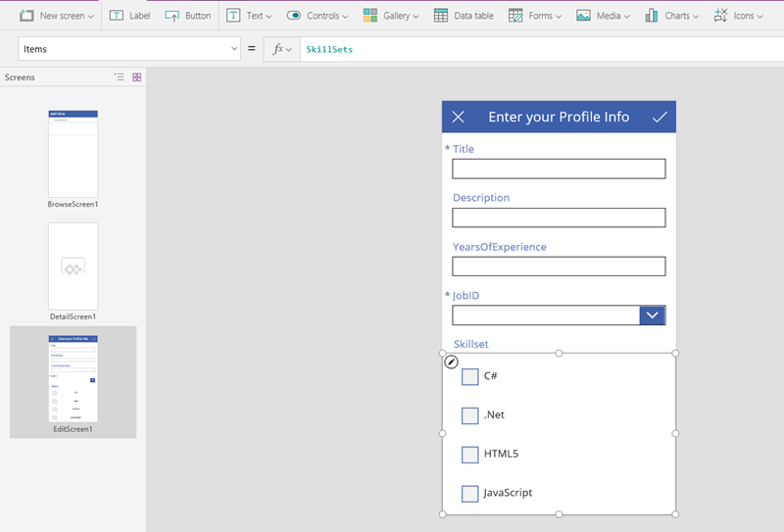
Task: Expand the JobID dropdown arrow
Action: click(652, 315)
